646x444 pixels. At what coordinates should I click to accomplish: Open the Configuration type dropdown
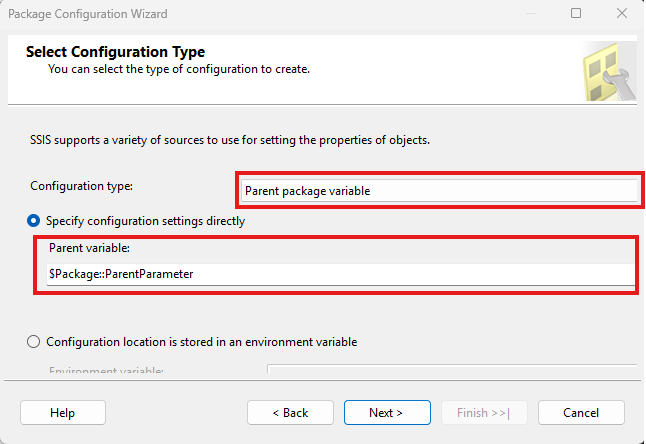click(439, 191)
